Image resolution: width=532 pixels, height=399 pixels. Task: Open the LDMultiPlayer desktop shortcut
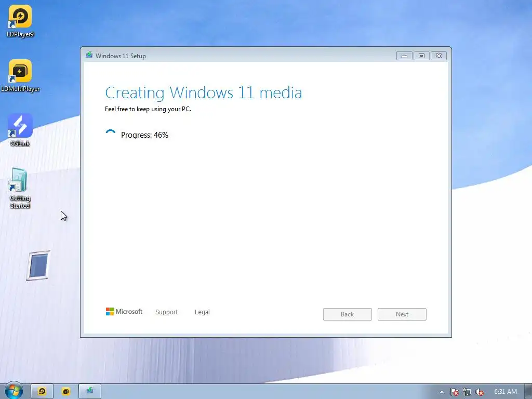(x=20, y=76)
